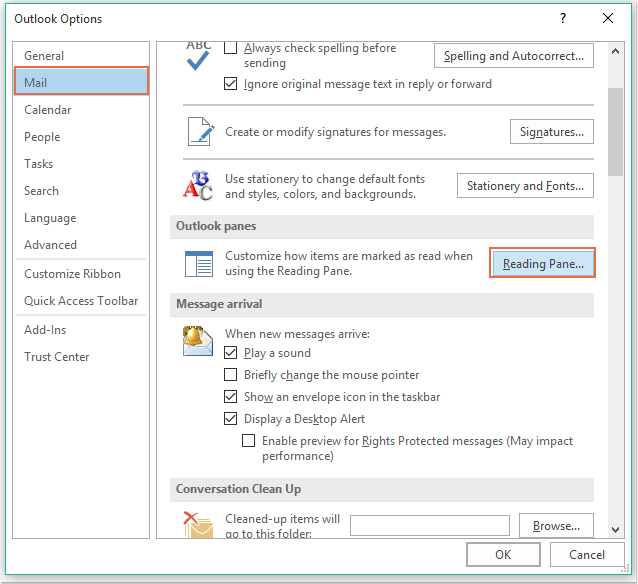
Task: Click the signature pen-and-paper icon
Action: (x=199, y=132)
